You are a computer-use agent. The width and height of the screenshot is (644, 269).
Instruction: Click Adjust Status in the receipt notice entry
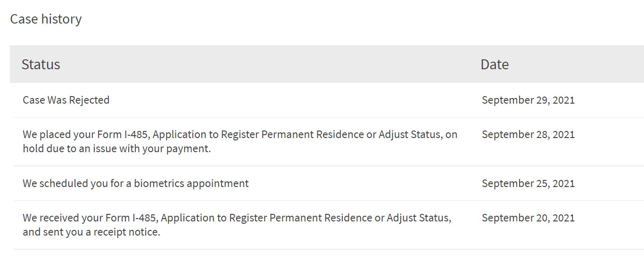pos(419,218)
